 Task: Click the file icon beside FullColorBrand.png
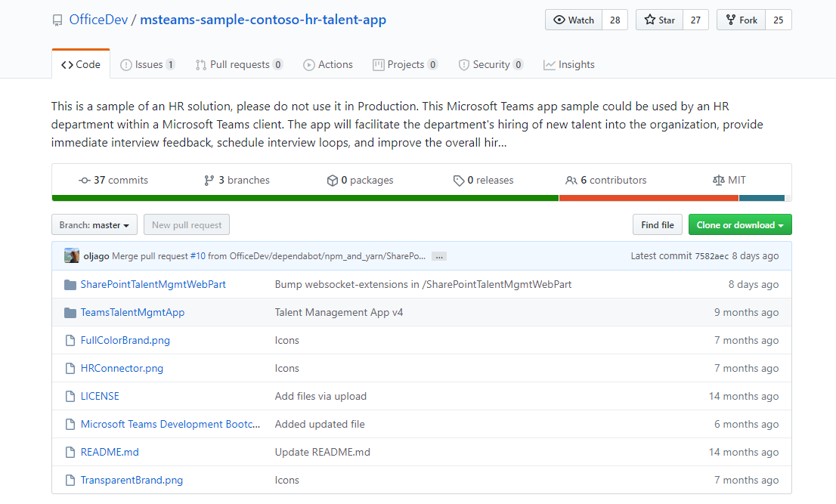(x=70, y=341)
